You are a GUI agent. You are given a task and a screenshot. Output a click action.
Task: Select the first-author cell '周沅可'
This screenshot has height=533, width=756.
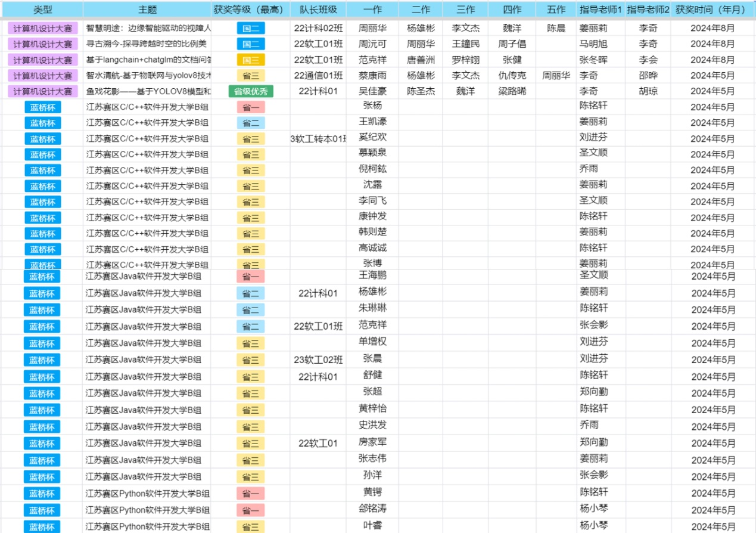372,44
